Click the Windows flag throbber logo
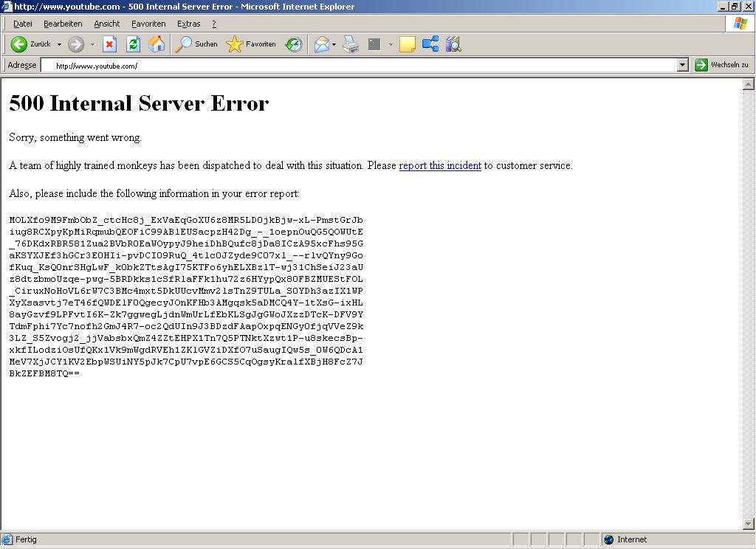Image resolution: width=756 pixels, height=549 pixels. [740, 23]
